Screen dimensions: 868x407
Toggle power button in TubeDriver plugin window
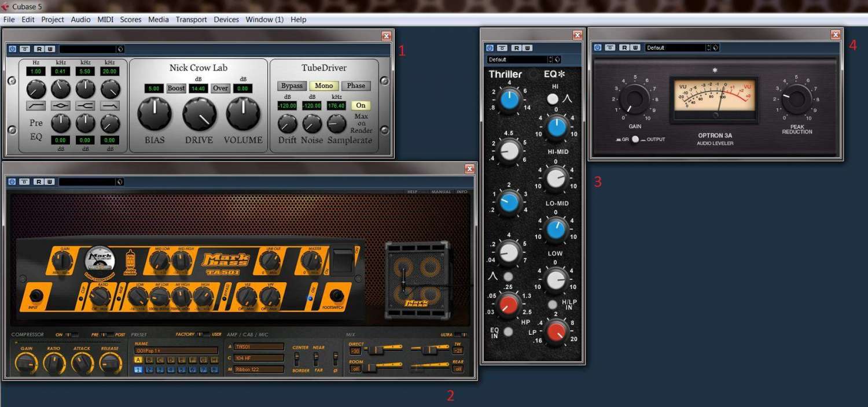click(x=12, y=49)
